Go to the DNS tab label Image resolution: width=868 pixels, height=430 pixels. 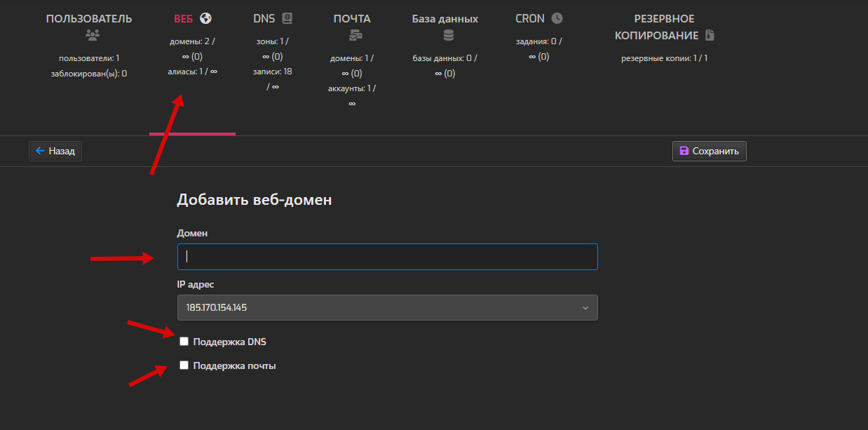click(264, 19)
